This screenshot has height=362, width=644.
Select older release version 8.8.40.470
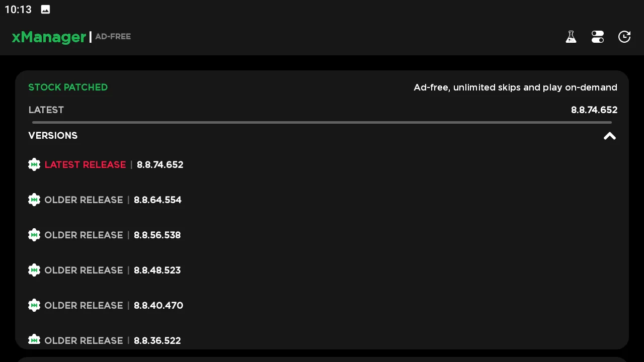point(158,306)
